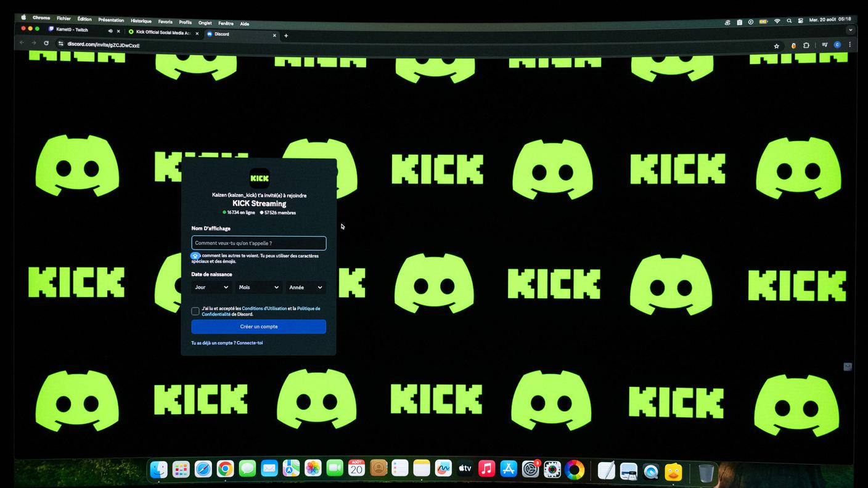Open the Chrome three-dot menu

point(850,44)
